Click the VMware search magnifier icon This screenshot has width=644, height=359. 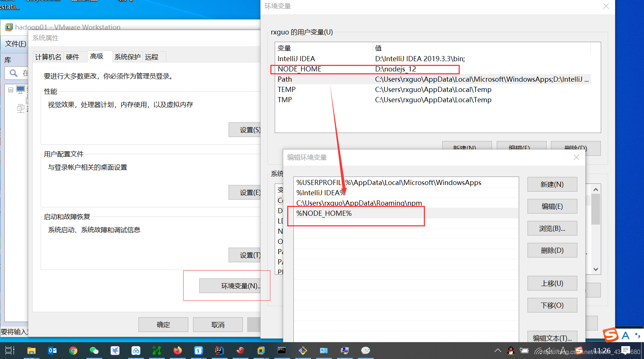point(14,73)
